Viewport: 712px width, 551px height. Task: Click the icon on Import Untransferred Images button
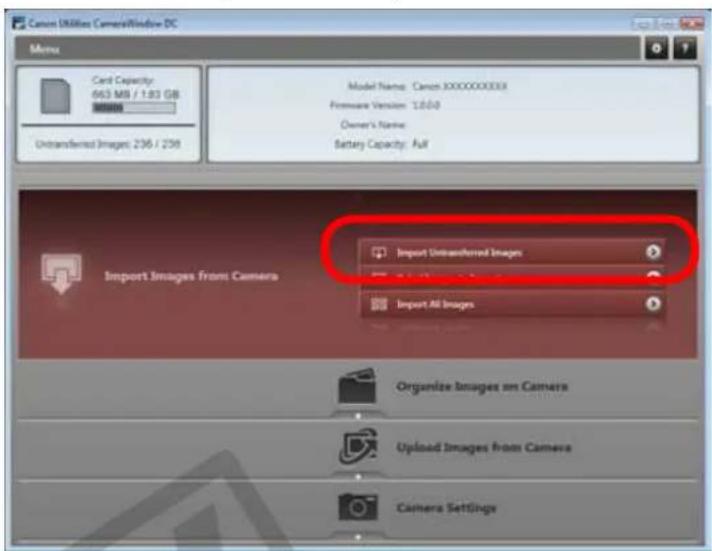[379, 252]
